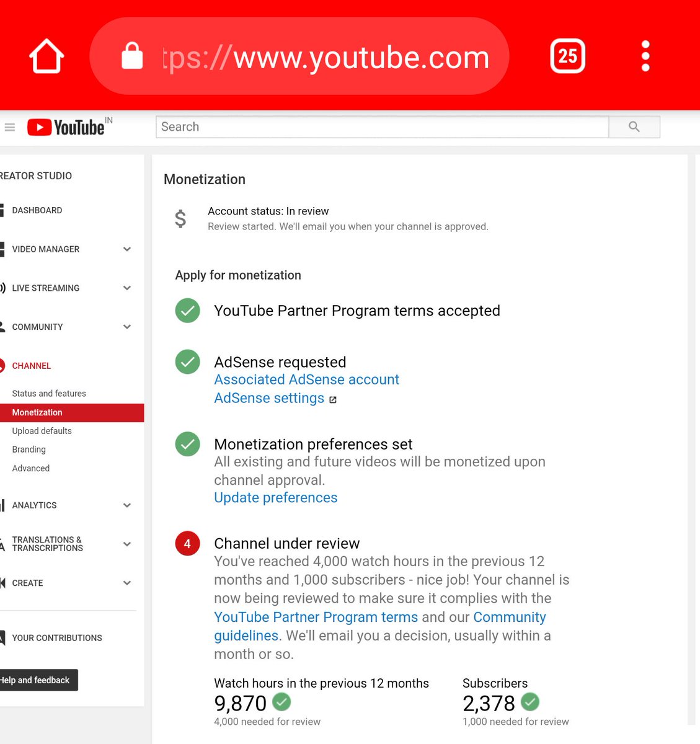Open the Channel section
Viewport: 700px width, 744px height.
[x=31, y=366]
